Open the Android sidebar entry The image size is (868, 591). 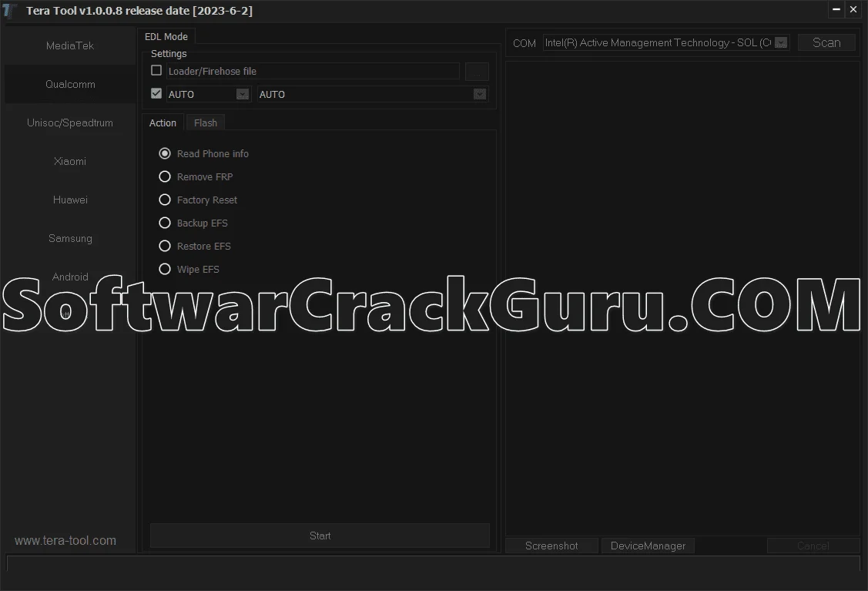tap(70, 277)
